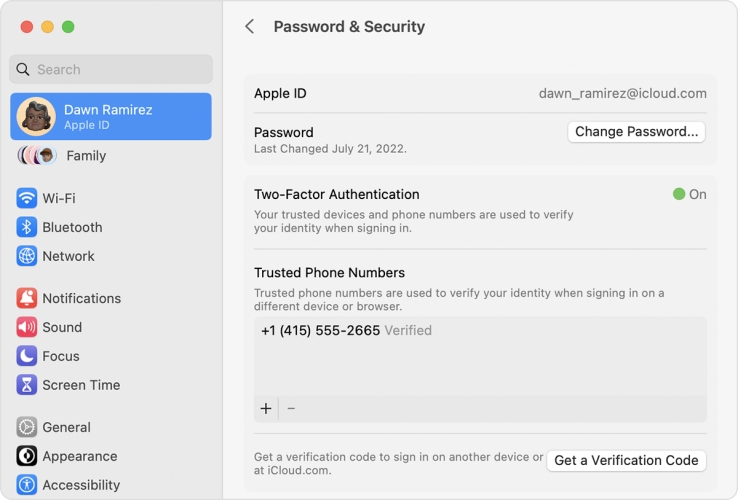Image resolution: width=738 pixels, height=500 pixels.
Task: Go back with the chevron arrow
Action: (250, 27)
